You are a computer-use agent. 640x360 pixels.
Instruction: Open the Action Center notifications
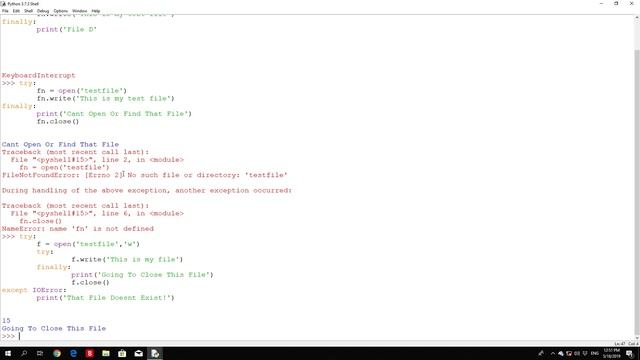click(x=629, y=354)
